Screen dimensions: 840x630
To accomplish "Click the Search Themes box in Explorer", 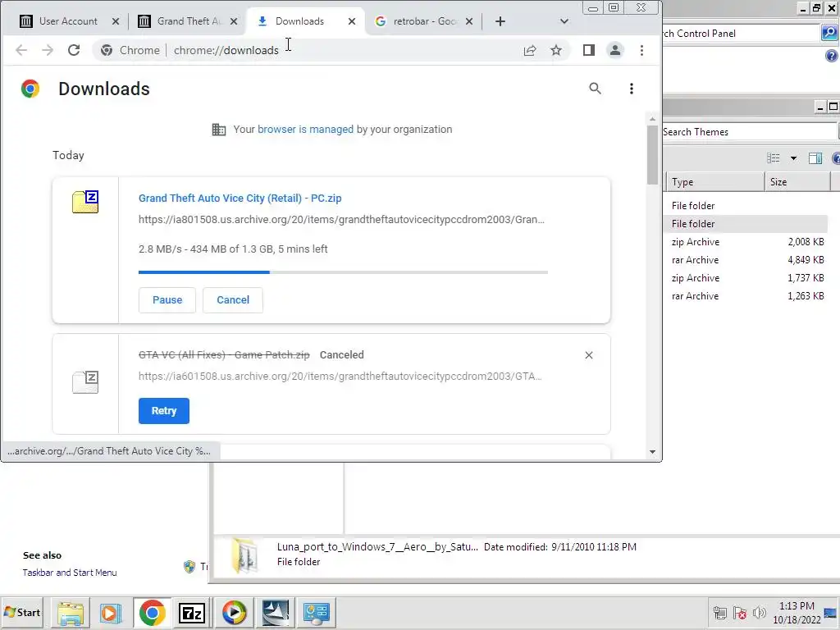I will point(748,132).
